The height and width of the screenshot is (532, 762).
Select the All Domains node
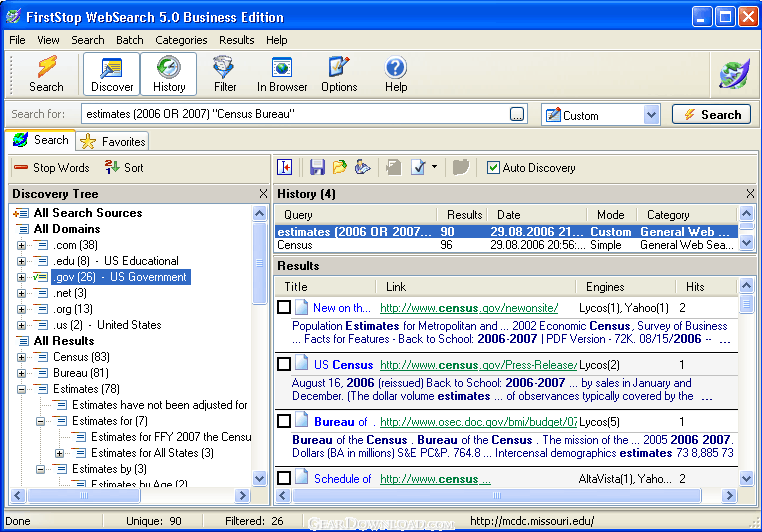(x=67, y=229)
